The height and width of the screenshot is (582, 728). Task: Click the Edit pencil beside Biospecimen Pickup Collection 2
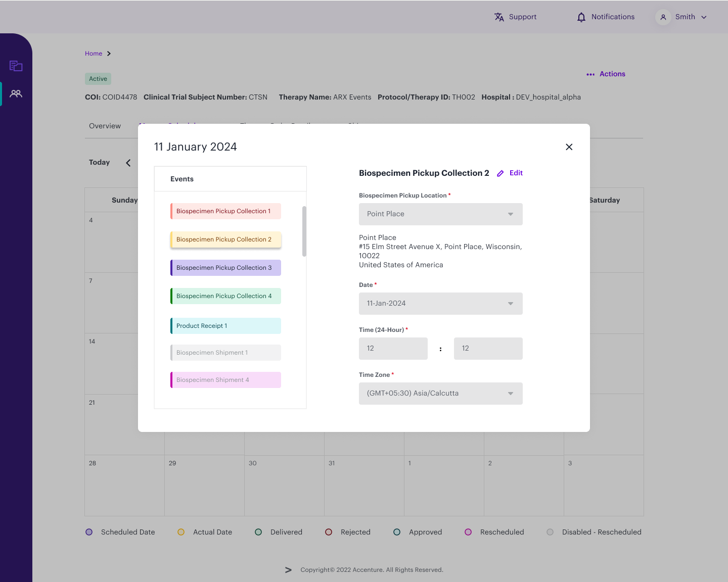point(500,173)
